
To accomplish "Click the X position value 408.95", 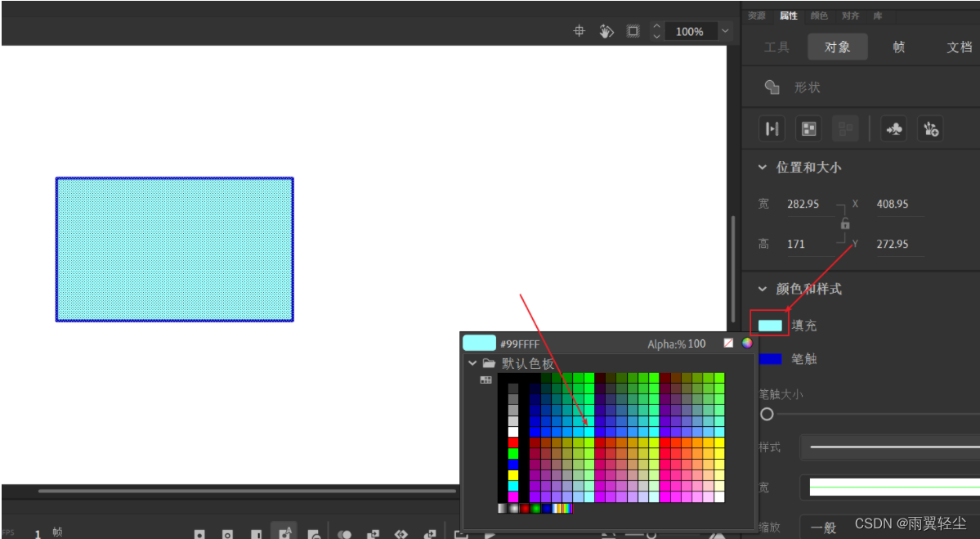I will click(x=893, y=204).
